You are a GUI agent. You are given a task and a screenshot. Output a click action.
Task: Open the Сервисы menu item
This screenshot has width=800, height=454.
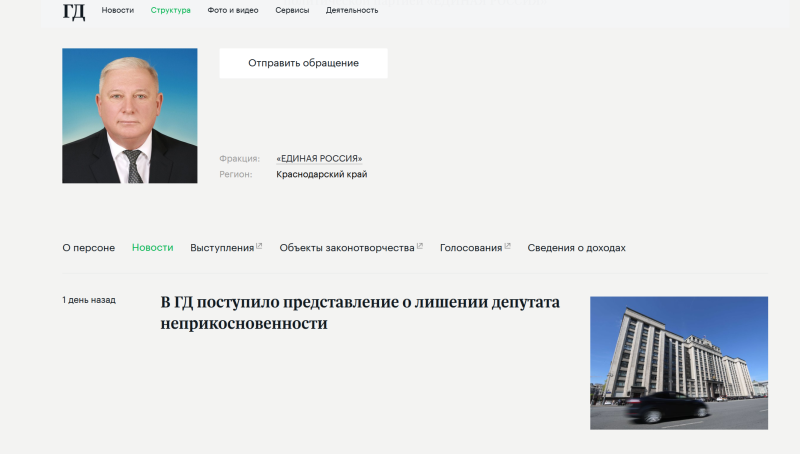point(292,10)
